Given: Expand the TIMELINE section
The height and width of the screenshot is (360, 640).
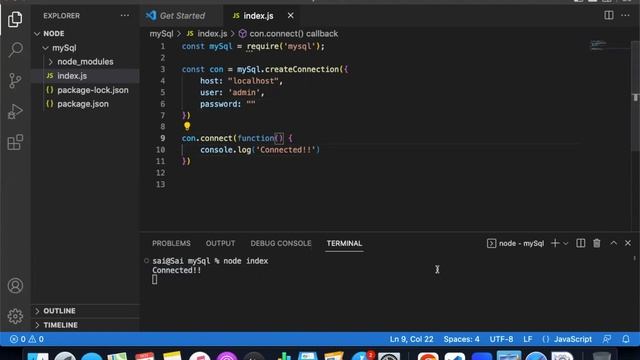Looking at the screenshot, I should (56, 325).
